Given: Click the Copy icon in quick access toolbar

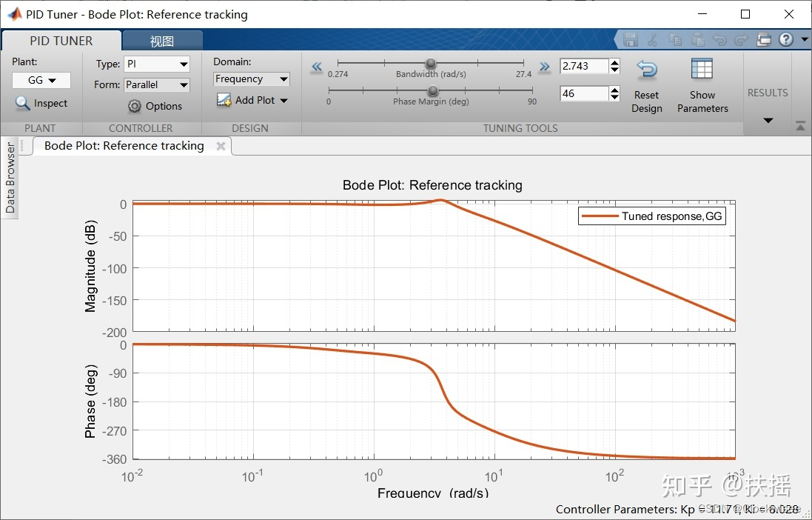Looking at the screenshot, I should pyautogui.click(x=675, y=39).
